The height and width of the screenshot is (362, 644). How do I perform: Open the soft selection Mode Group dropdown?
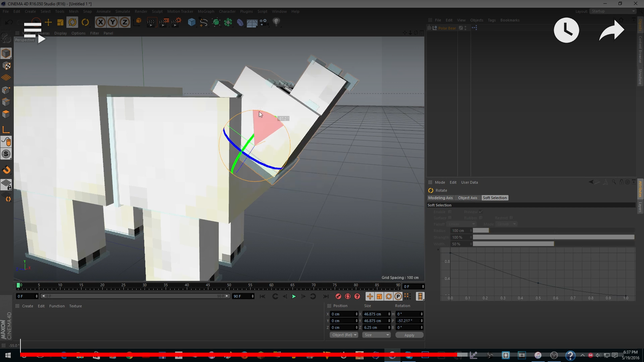506,224
